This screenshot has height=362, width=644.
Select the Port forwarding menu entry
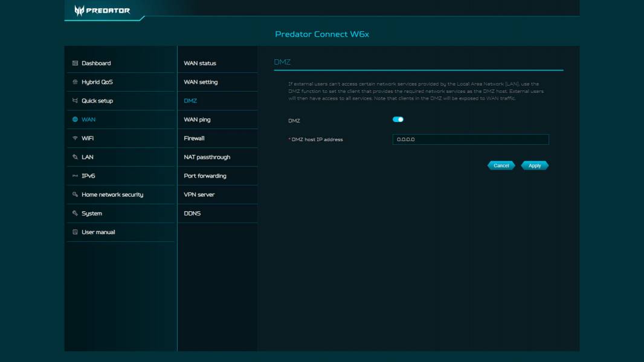pos(205,176)
